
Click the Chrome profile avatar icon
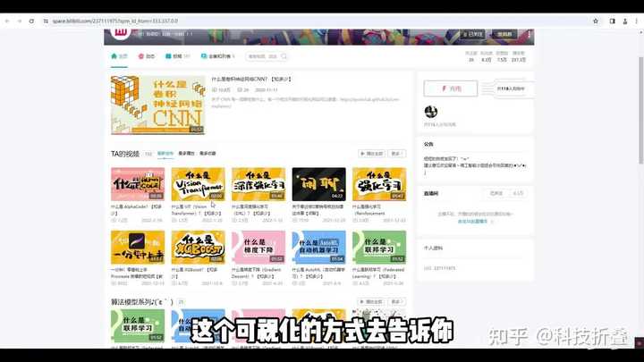(624, 20)
